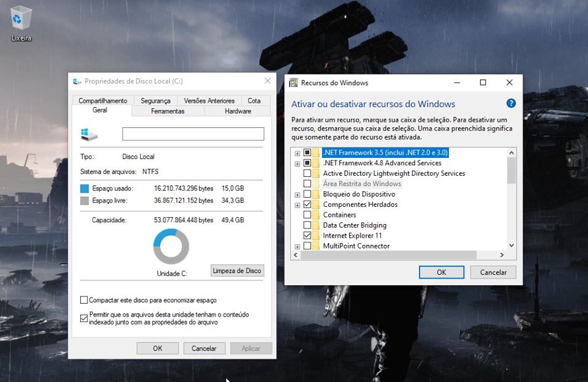Image resolution: width=588 pixels, height=382 pixels.
Task: Toggle .NET Framework 3.5 checkbox
Action: (307, 152)
